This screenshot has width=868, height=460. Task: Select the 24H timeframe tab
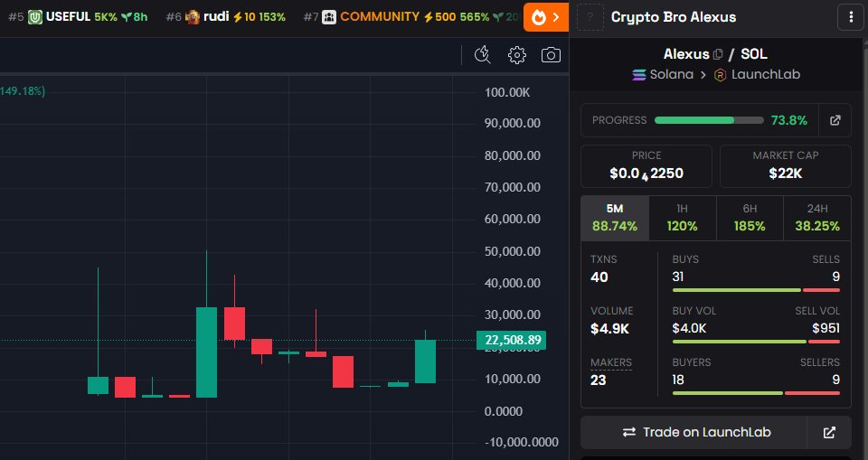(x=817, y=218)
